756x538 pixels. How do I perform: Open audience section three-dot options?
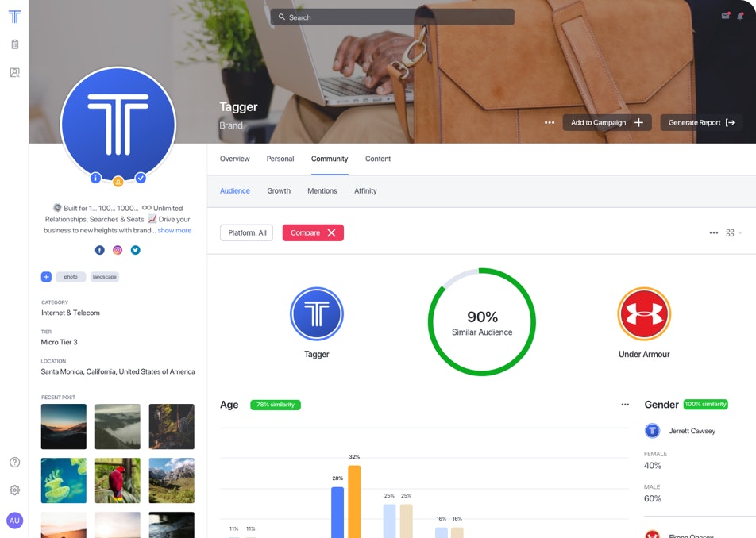pos(714,232)
